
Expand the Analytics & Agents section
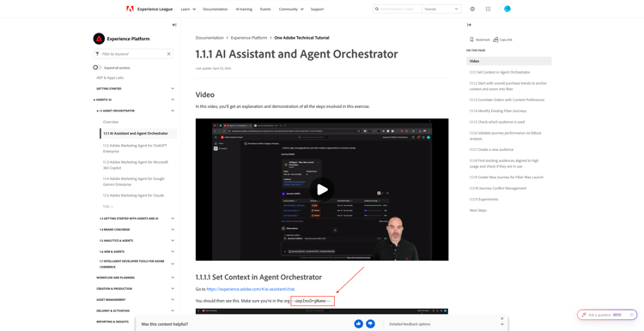pyautogui.click(x=173, y=241)
